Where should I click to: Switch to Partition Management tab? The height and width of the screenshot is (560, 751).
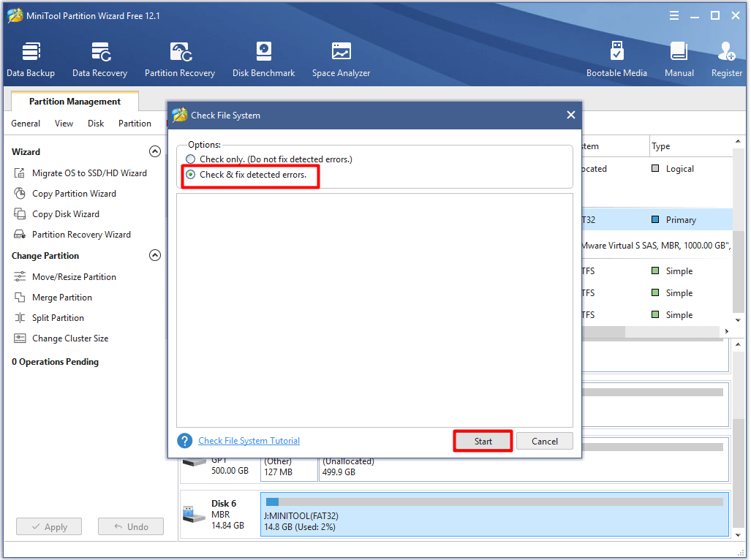click(x=75, y=102)
